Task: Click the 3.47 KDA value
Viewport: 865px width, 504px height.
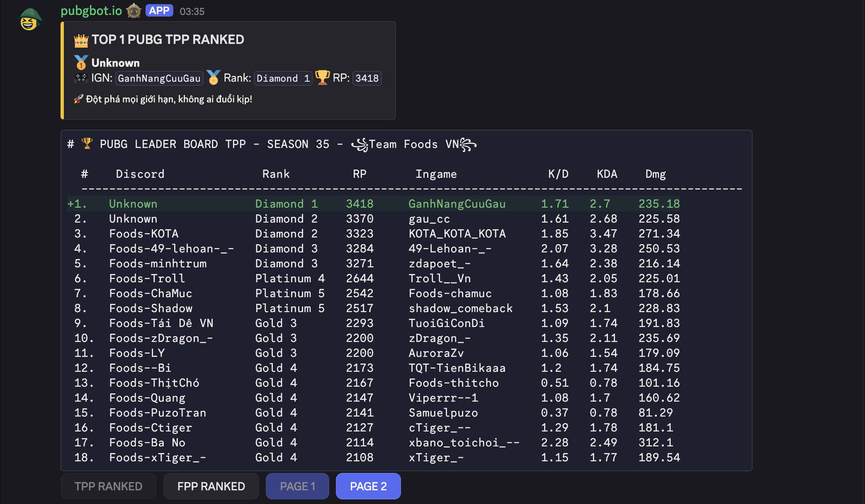Action: coord(603,234)
